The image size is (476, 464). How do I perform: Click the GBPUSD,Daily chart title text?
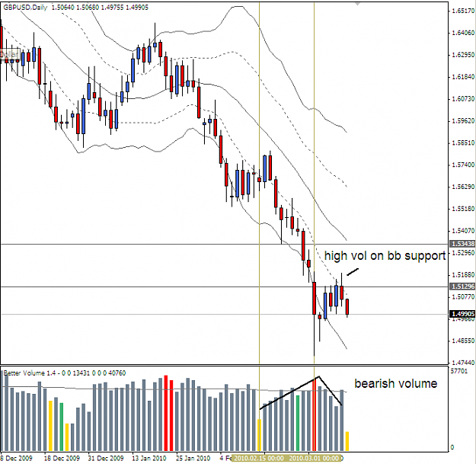point(25,8)
